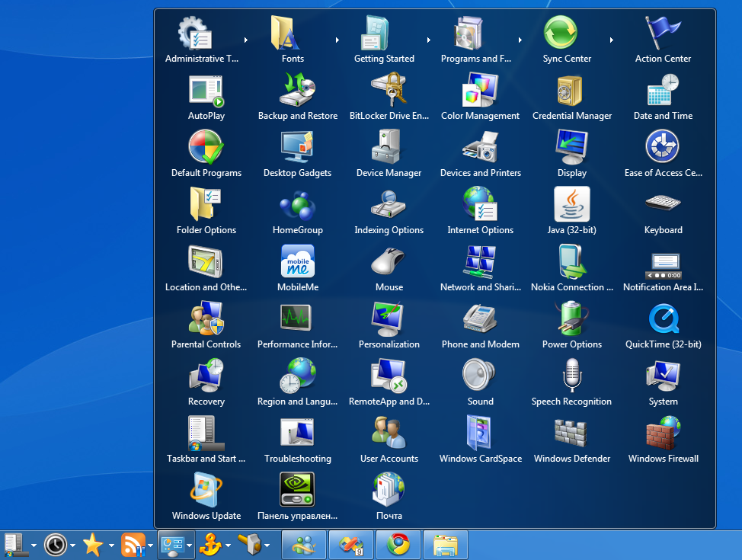Viewport: 742px width, 560px height.
Task: Open Java (32-bit) icon
Action: click(x=571, y=204)
